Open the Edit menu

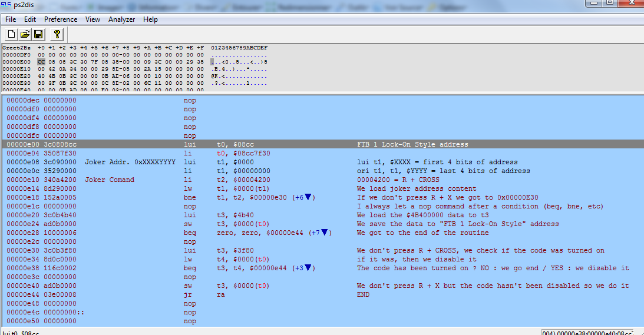30,19
